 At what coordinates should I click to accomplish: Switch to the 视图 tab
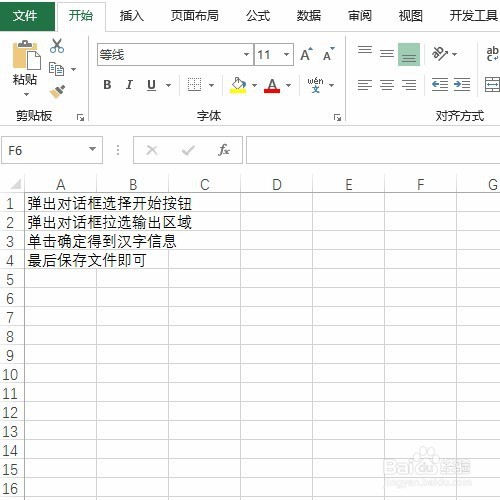pos(411,15)
